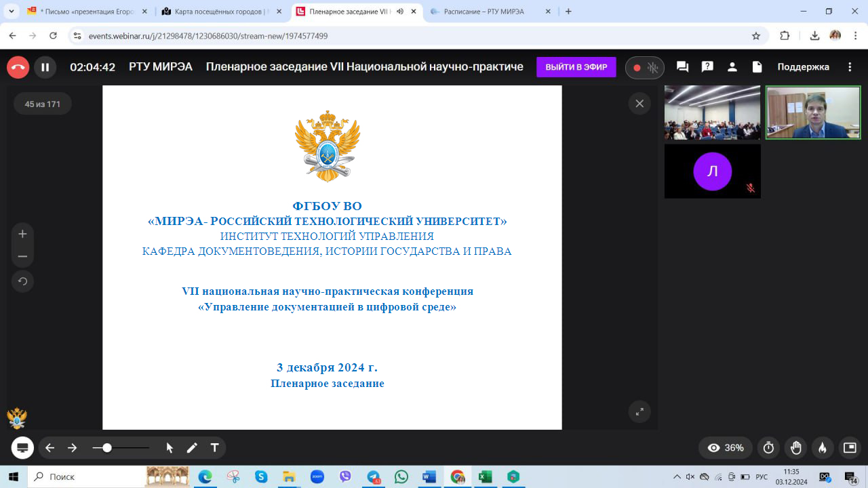The width and height of the screenshot is (868, 488).
Task: Open the Chrome three-dots menu
Action: point(854,36)
